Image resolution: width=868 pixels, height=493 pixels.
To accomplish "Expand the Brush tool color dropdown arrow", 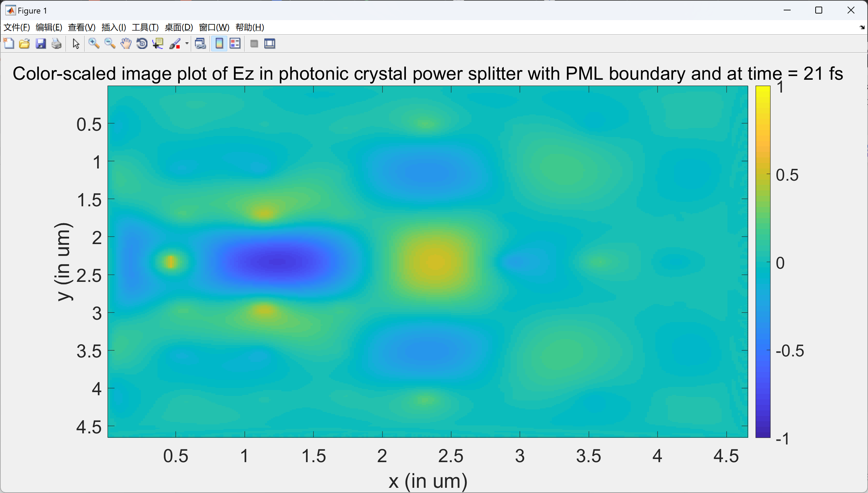I will point(187,44).
